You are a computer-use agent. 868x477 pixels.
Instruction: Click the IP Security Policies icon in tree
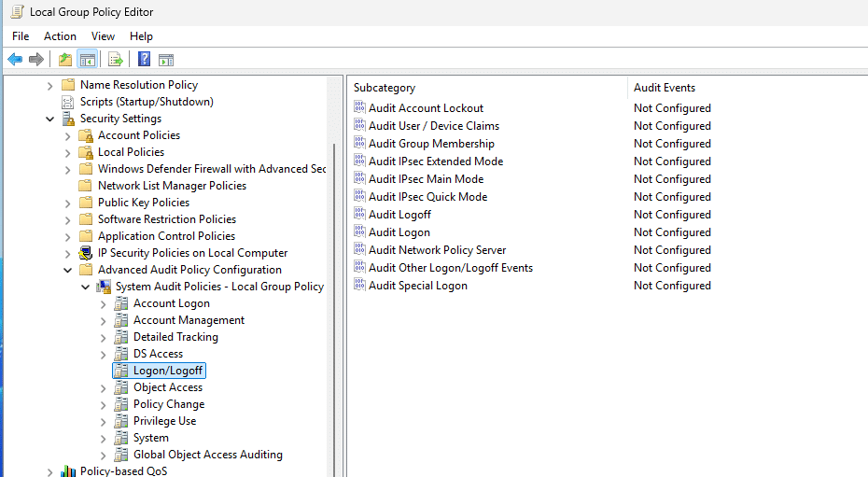point(86,253)
